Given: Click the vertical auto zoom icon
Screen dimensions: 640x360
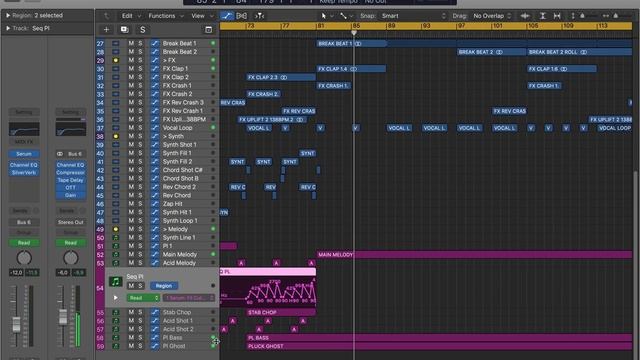Looking at the screenshot, I should coord(542,16).
